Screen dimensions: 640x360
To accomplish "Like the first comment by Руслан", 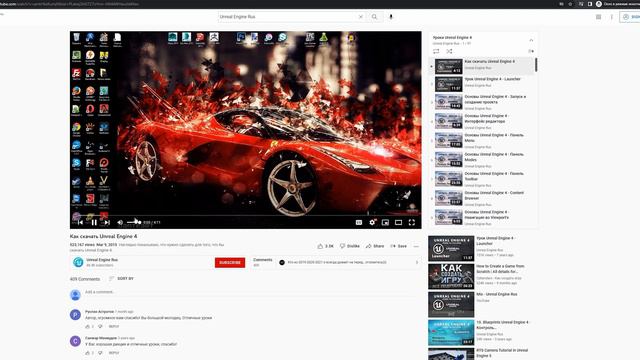I will pyautogui.click(x=87, y=327).
